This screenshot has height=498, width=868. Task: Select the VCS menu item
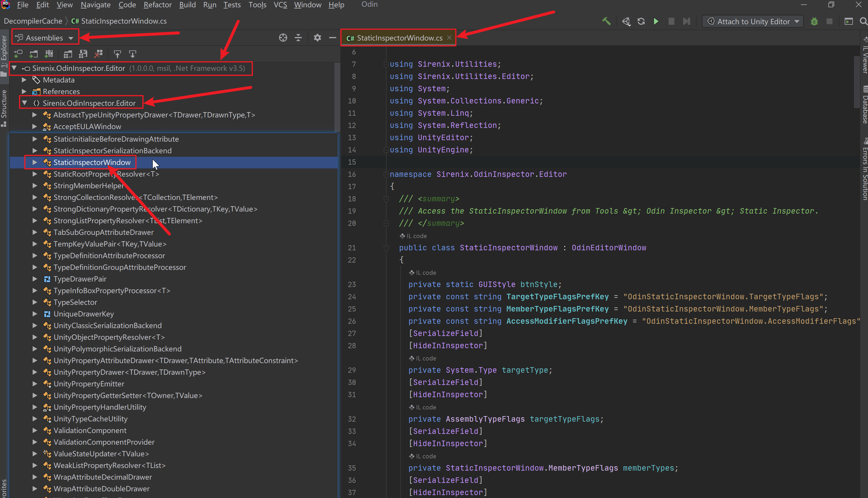279,5
